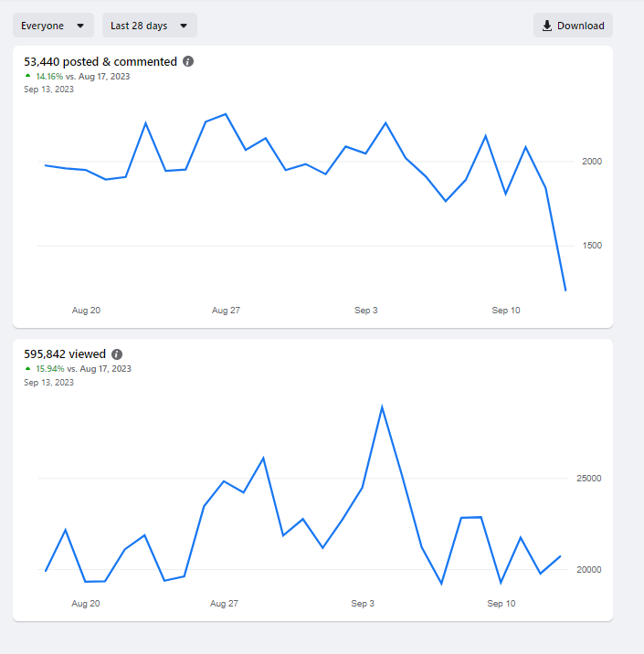Viewport: 644px width, 654px height.
Task: Click Sep 3 label on viewed chart
Action: (x=363, y=604)
